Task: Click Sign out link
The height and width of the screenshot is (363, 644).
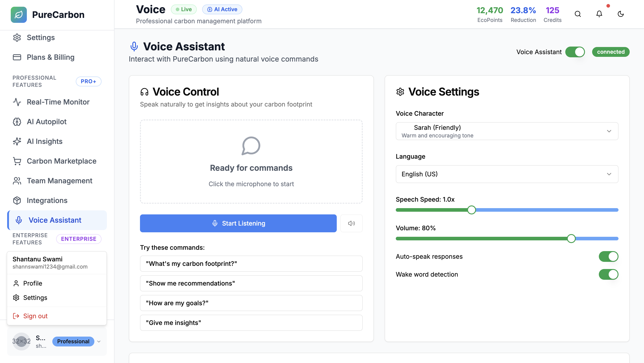Action: click(x=35, y=316)
